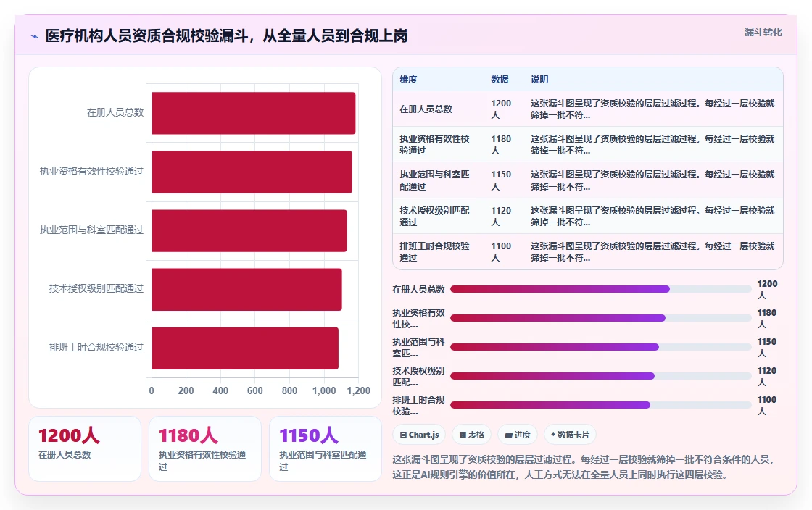Click the 在册人员总数 progress bar
This screenshot has width=812, height=510.
601,289
